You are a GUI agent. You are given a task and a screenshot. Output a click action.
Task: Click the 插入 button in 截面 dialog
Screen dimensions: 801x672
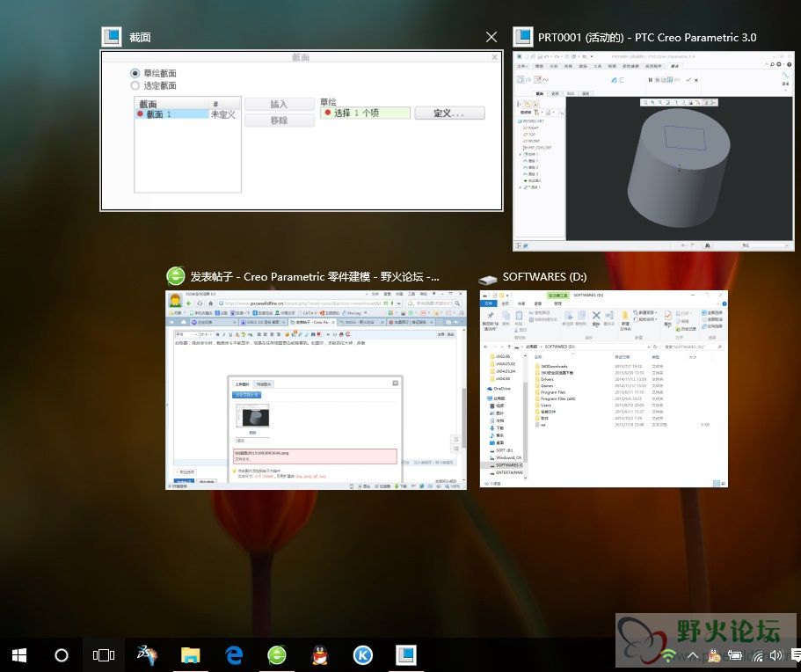point(280,105)
